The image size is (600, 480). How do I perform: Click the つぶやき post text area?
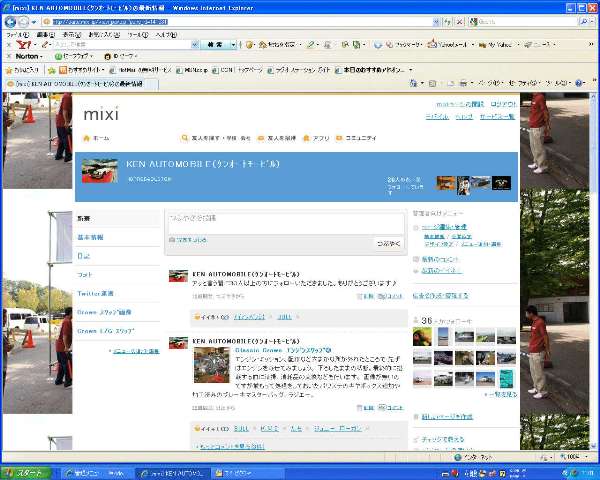[x=286, y=223]
